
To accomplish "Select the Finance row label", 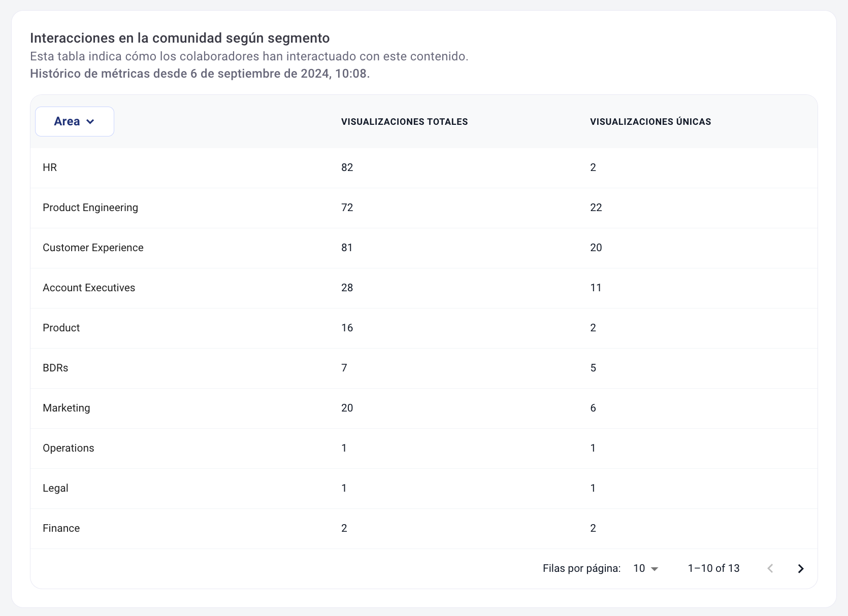I will (x=61, y=528).
